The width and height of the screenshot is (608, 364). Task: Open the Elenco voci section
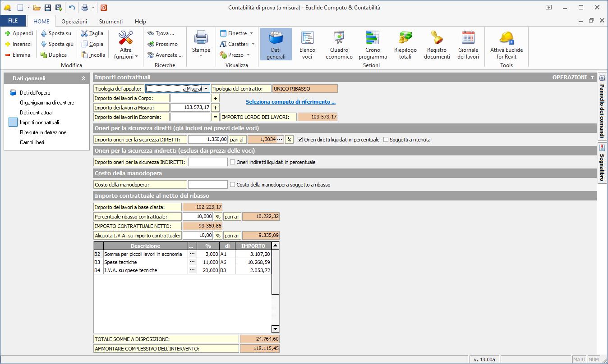(x=307, y=44)
